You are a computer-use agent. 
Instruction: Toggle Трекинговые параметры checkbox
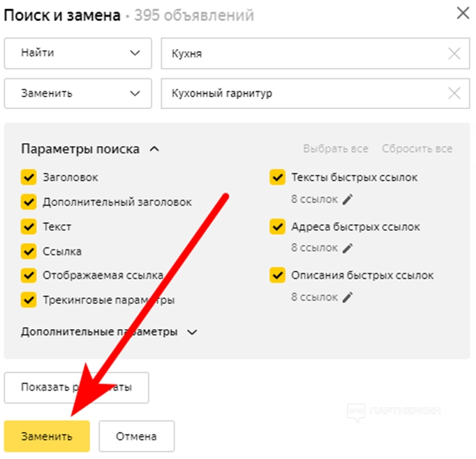pos(29,300)
